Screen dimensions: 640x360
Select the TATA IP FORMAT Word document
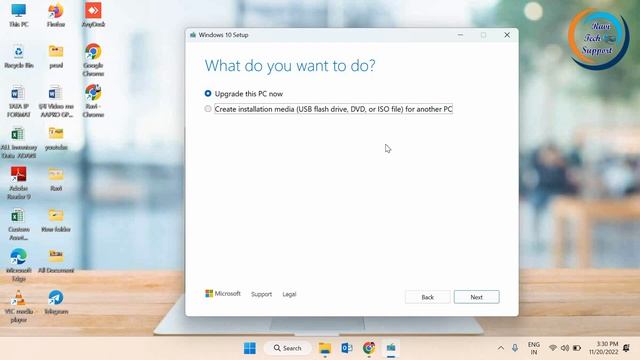point(19,101)
